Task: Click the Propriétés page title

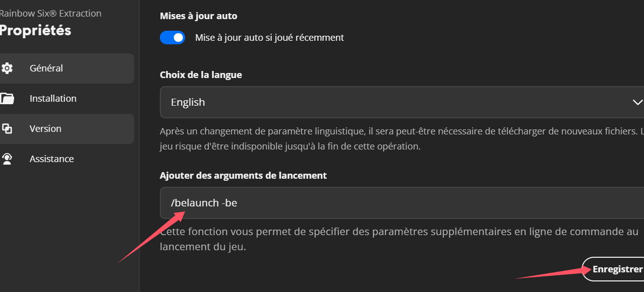Action: pos(35,31)
